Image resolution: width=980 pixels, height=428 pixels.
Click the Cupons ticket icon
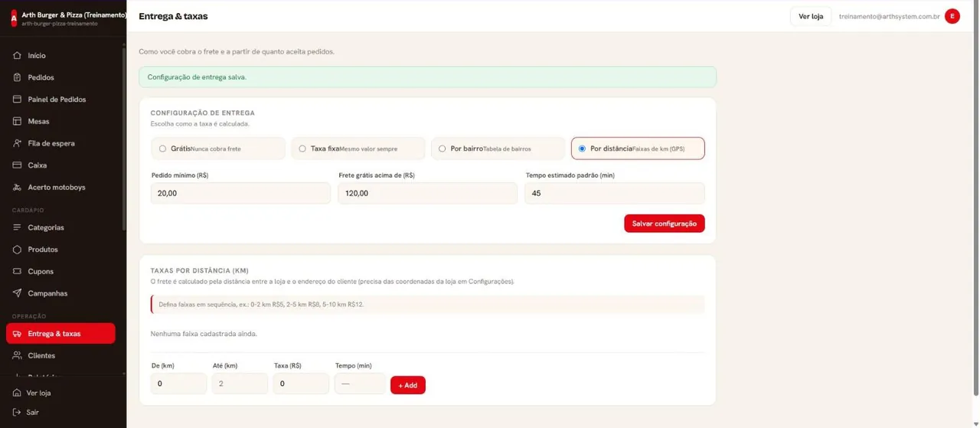tap(18, 271)
